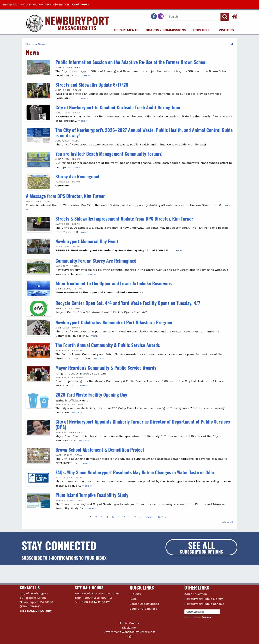
Task: Open Brown School Abatement & Demolition Project
Action: [100, 450]
